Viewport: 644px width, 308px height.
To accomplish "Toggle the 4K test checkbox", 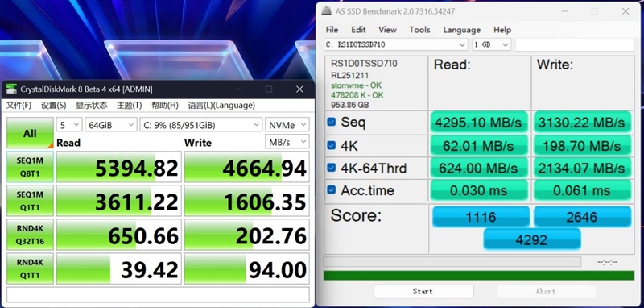I will coord(332,145).
